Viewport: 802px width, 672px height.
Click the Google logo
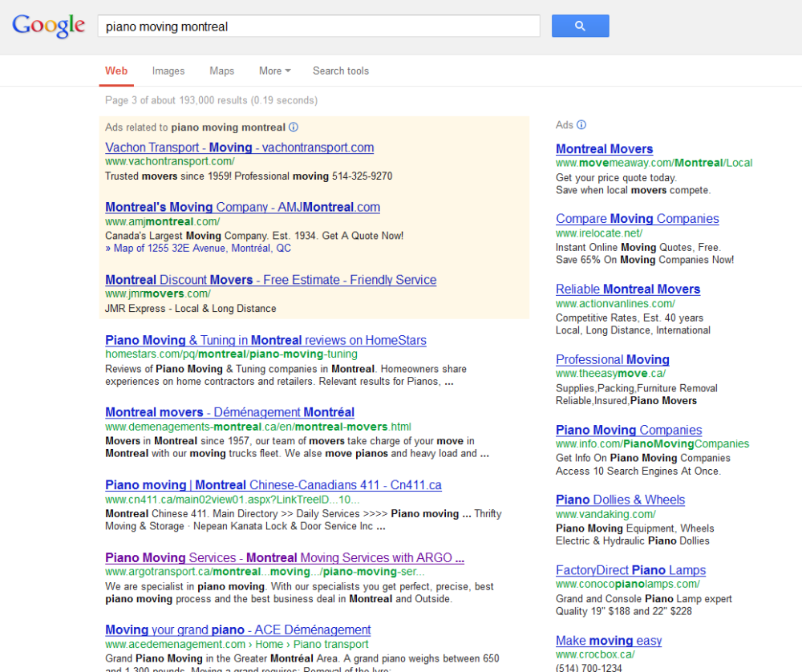tap(48, 26)
